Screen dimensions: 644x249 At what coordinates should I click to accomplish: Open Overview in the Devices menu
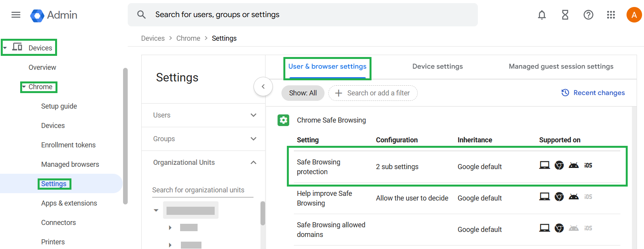(42, 67)
